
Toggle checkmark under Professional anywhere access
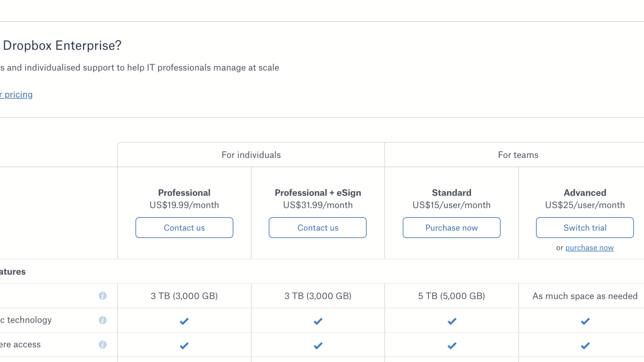pyautogui.click(x=184, y=345)
